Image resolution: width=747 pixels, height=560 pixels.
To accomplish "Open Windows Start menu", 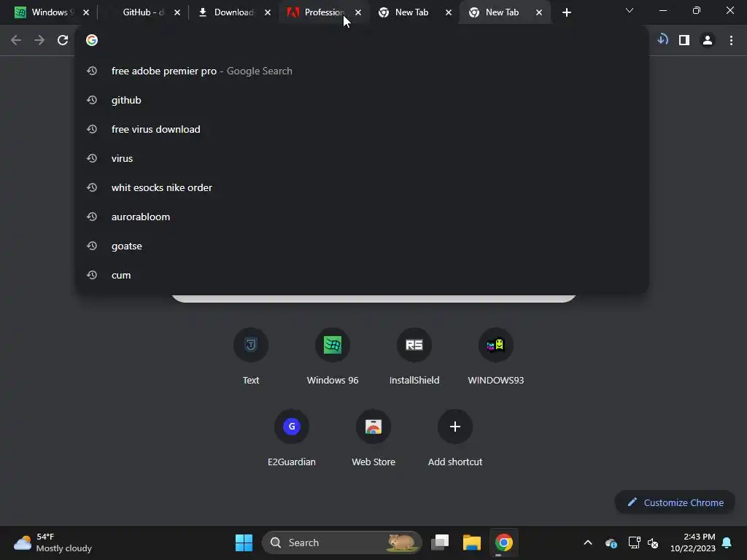I will click(244, 542).
